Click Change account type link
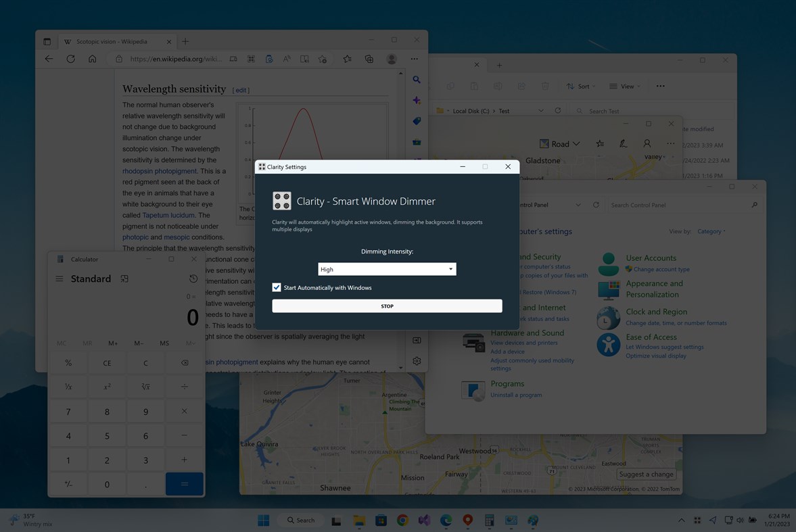This screenshot has height=532, width=796. 661,270
